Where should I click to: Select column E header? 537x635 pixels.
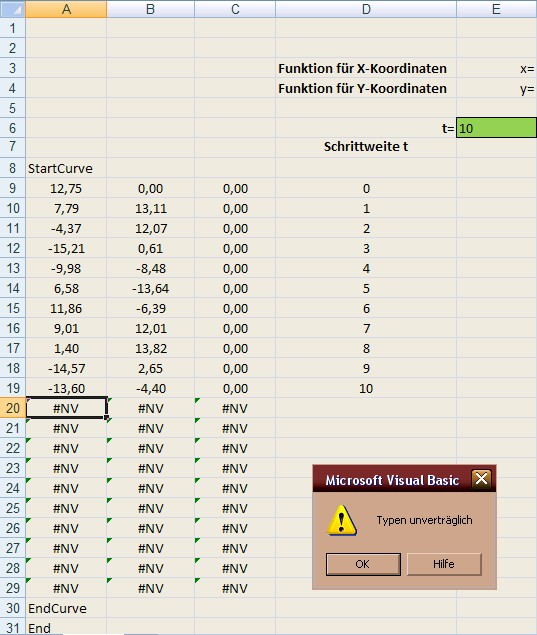(x=497, y=9)
